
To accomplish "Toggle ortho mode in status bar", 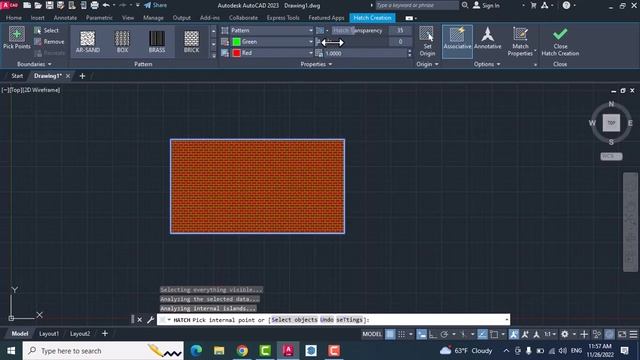I will (x=433, y=334).
